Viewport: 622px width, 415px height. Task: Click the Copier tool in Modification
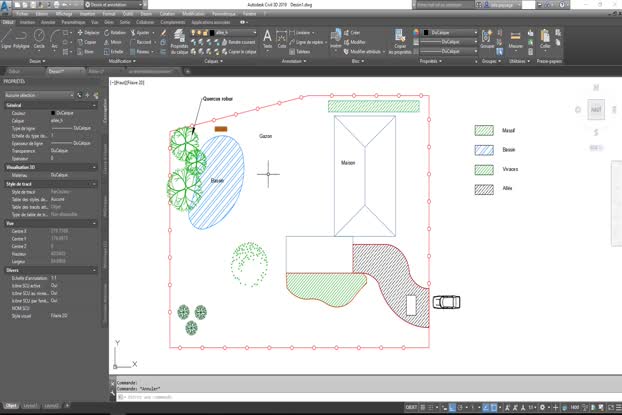[x=87, y=42]
